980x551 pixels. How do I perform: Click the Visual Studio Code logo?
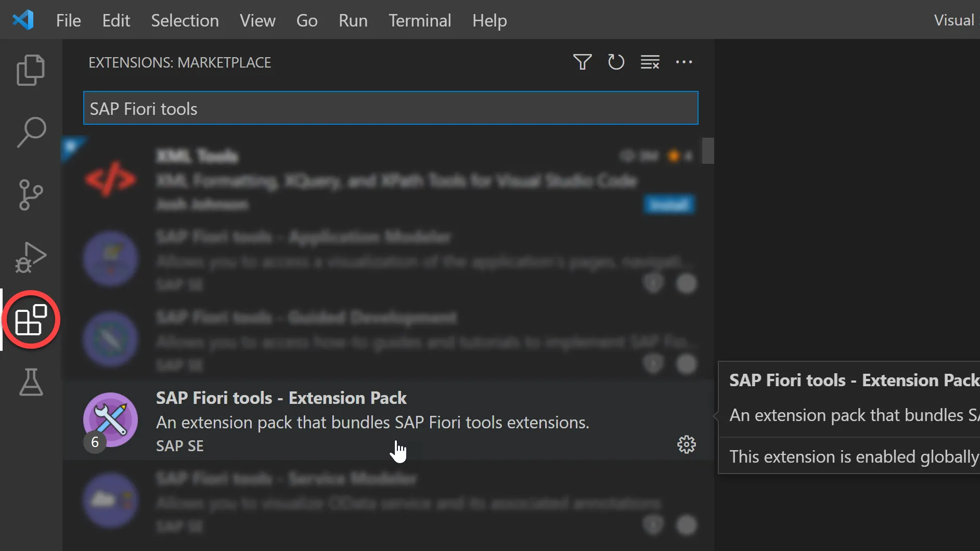tap(23, 20)
